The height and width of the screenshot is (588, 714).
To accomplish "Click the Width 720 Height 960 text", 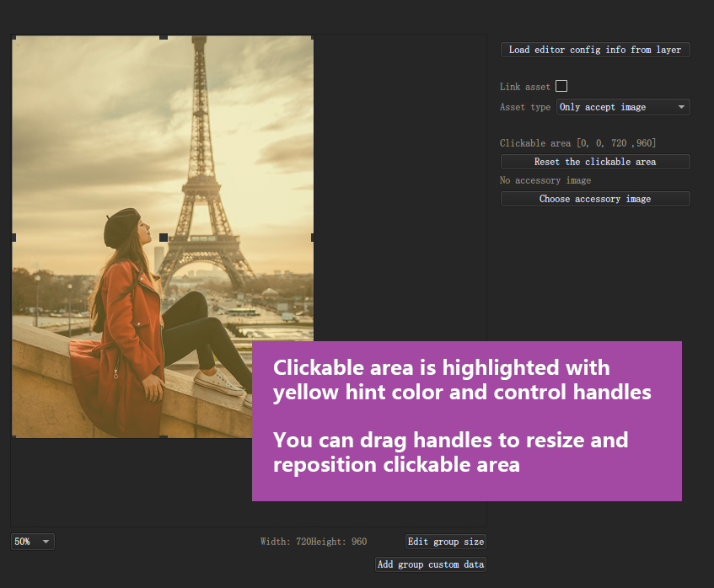I will [314, 542].
